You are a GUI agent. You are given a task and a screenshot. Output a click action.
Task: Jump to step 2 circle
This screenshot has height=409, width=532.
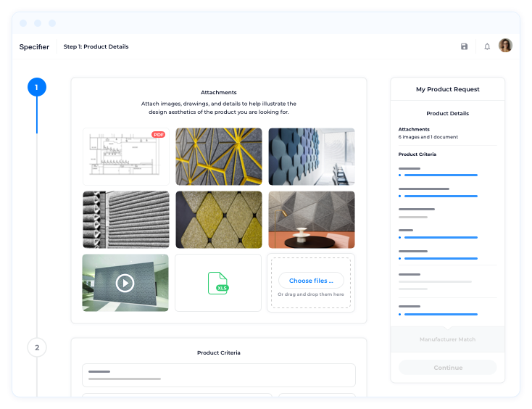37,347
